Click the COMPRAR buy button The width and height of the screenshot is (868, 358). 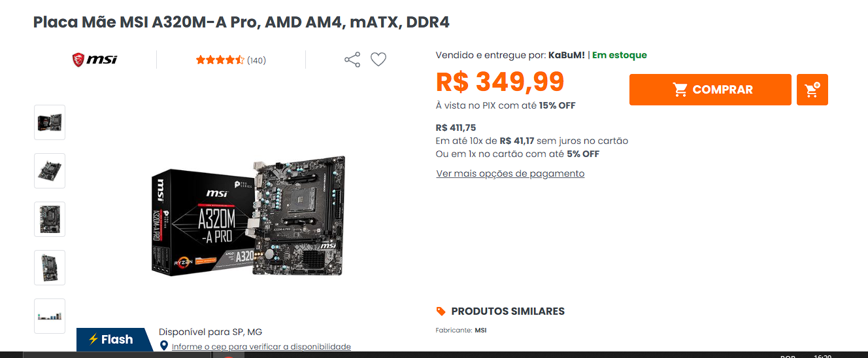tap(710, 90)
